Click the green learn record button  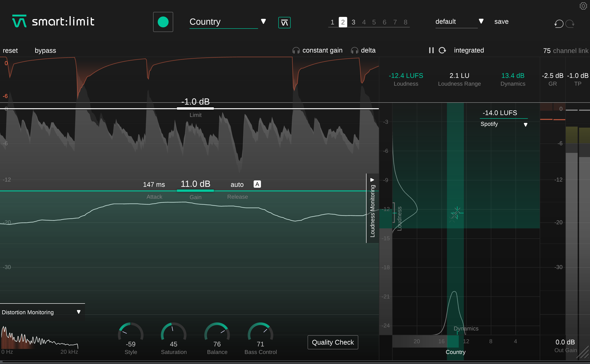coord(163,22)
